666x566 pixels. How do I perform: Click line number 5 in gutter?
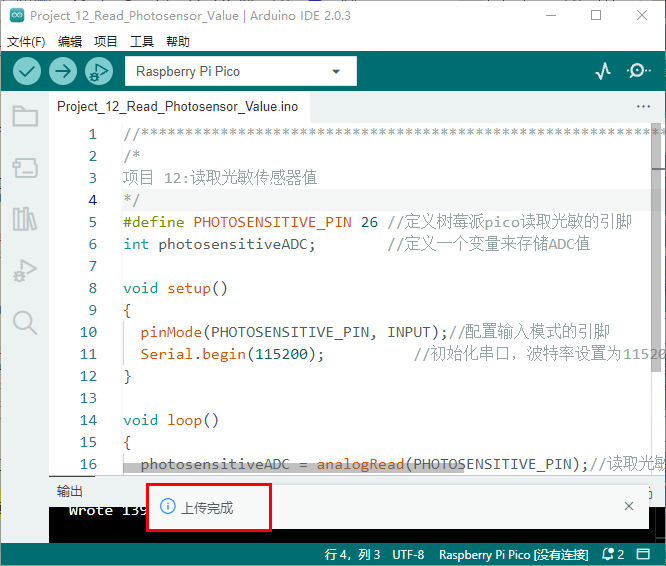(x=93, y=222)
